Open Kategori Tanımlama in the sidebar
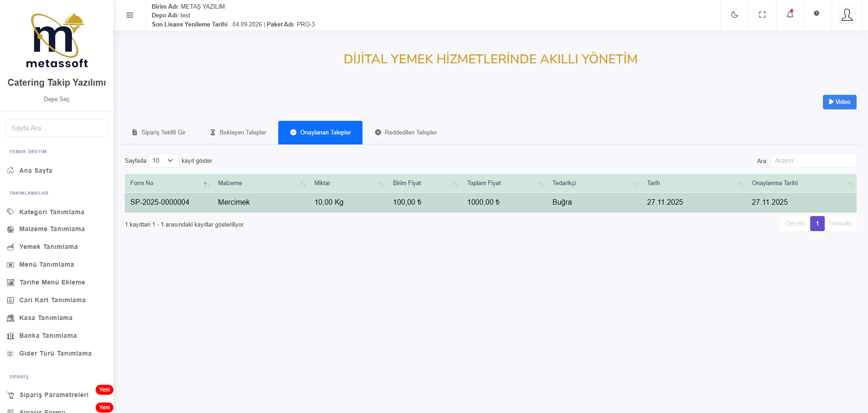 [x=51, y=212]
